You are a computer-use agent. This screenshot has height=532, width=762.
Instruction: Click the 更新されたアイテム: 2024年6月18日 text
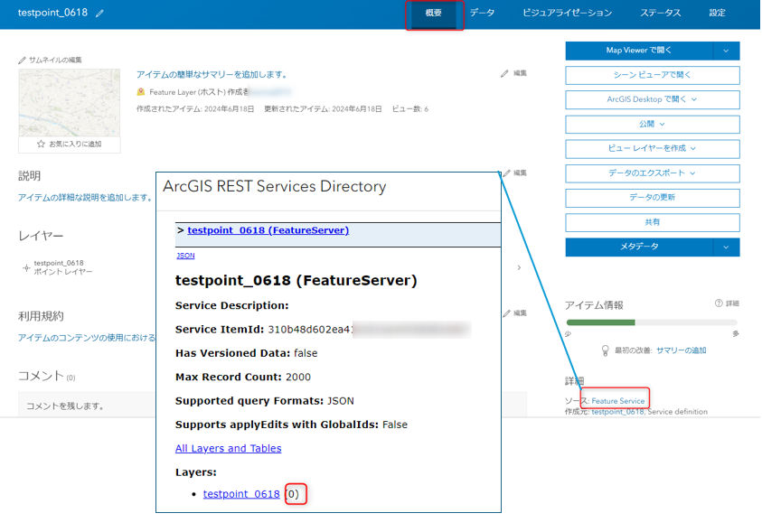tap(324, 109)
